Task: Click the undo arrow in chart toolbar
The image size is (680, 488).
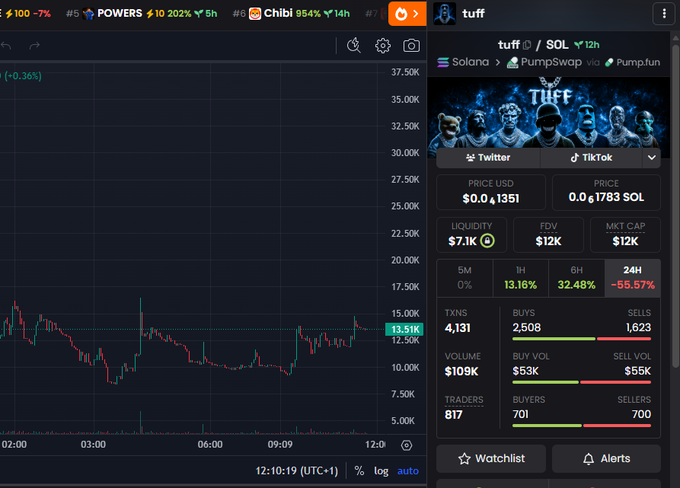Action: click(7, 46)
